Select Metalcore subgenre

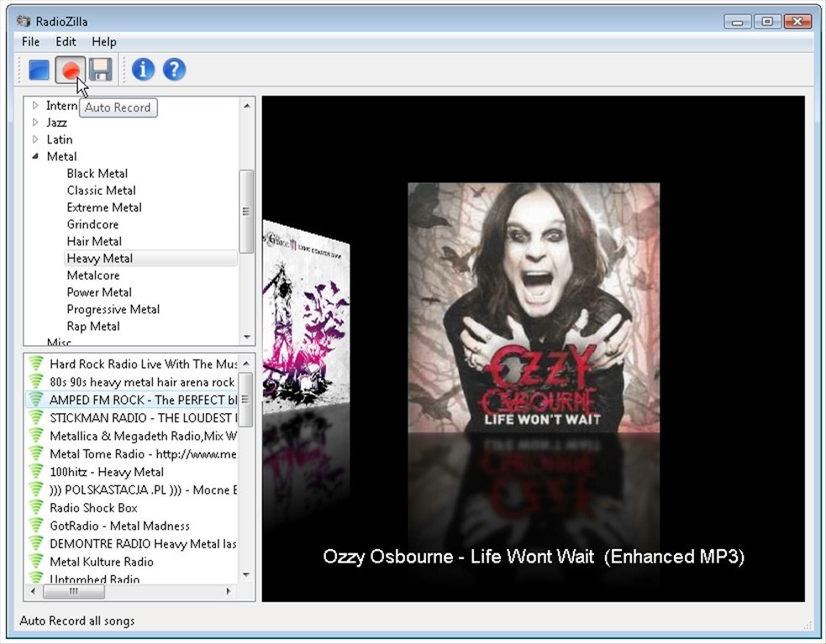click(92, 275)
